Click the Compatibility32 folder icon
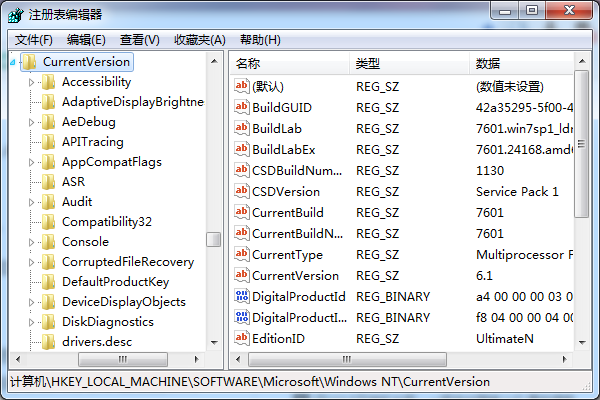600x400 pixels. pos(48,222)
